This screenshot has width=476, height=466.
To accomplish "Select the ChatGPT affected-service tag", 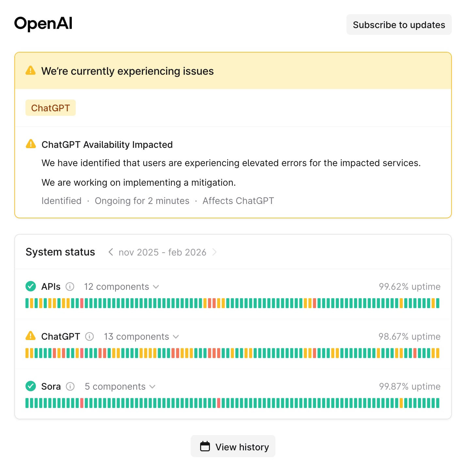I will (50, 108).
